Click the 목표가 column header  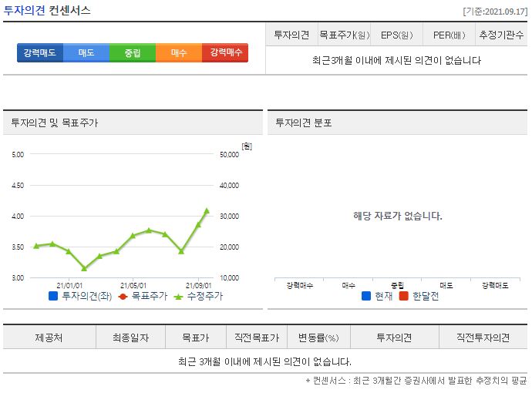coord(195,338)
